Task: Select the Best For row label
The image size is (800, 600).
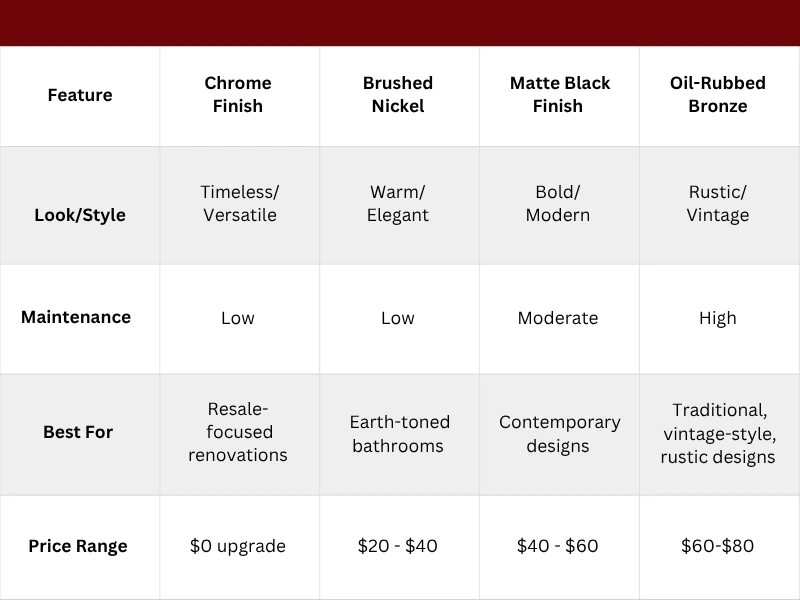Action: click(78, 432)
